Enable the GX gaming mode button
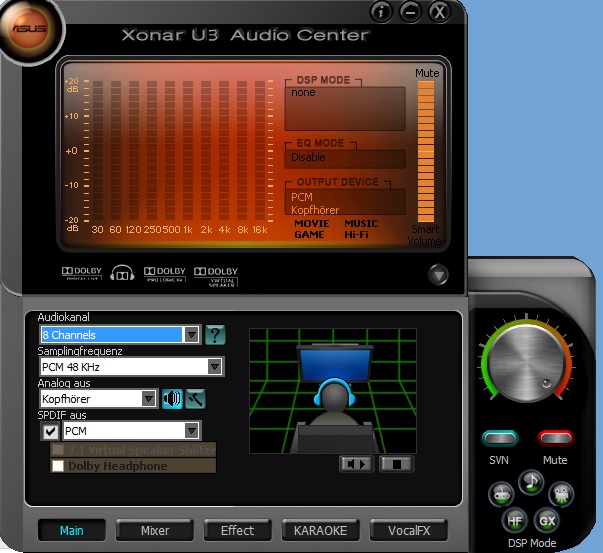The width and height of the screenshot is (603, 553). click(547, 521)
